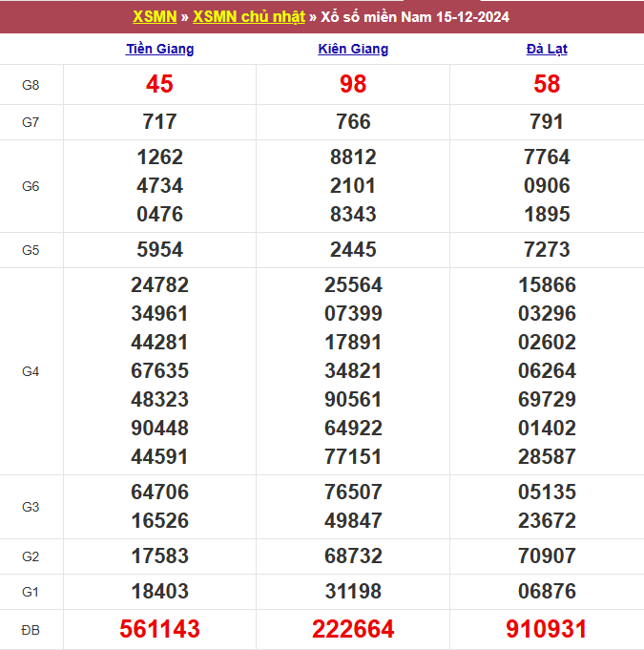Click Kiên Giang special prize 222664
Image resolution: width=644 pixels, height=650 pixels.
353,629
